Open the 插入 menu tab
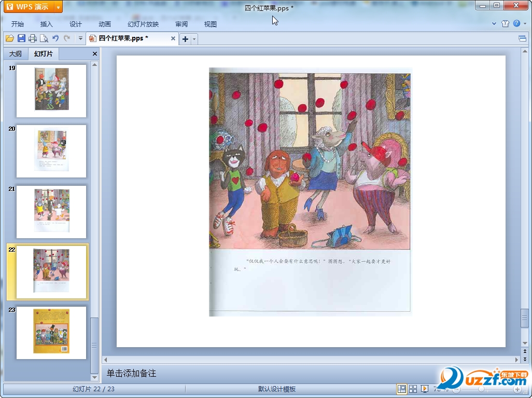The image size is (532, 398). coord(47,24)
